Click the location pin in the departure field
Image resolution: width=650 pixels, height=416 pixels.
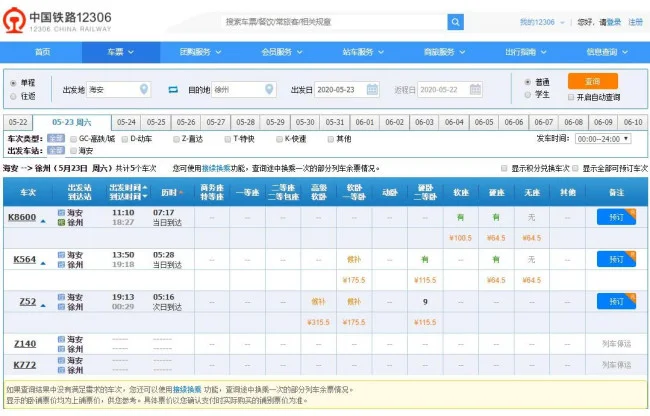(144, 89)
